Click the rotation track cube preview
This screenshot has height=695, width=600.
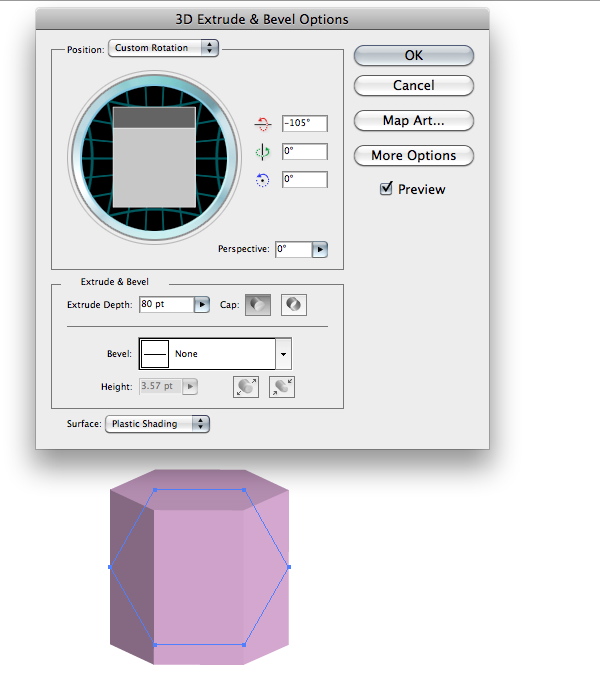tap(154, 157)
